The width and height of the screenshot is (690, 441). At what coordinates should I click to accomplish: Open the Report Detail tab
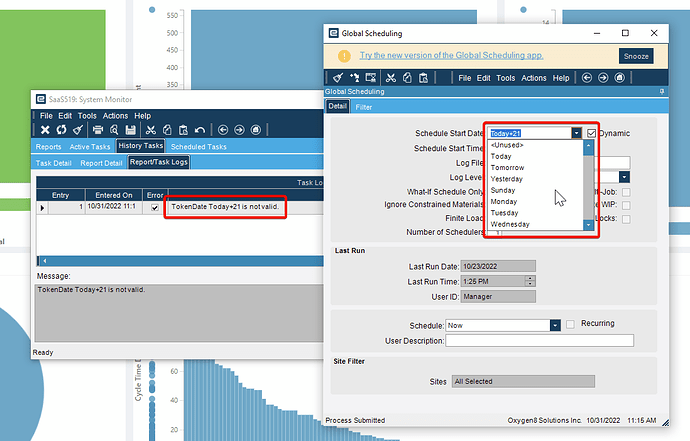click(101, 163)
